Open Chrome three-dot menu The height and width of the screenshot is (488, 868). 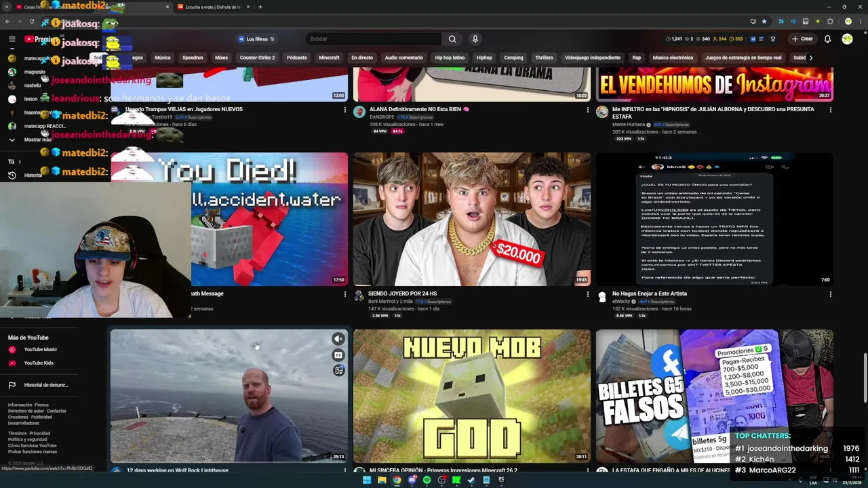pos(860,22)
